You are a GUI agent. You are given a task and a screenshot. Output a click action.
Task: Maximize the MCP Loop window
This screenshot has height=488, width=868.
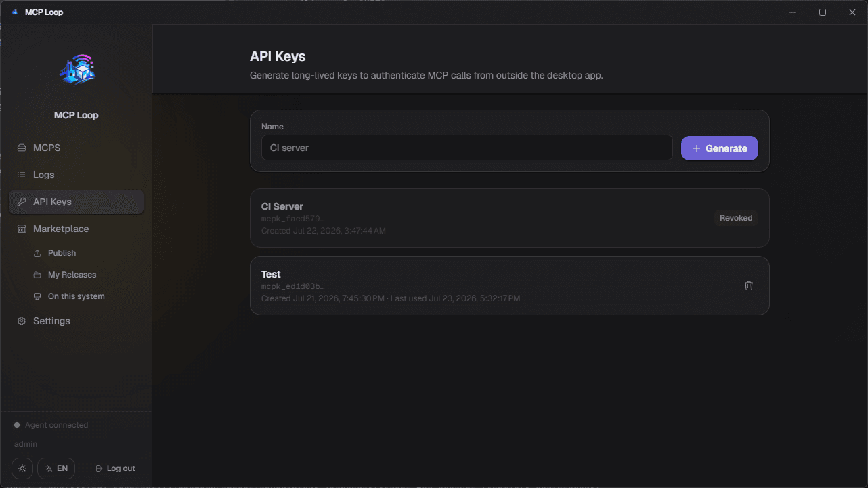coord(823,12)
